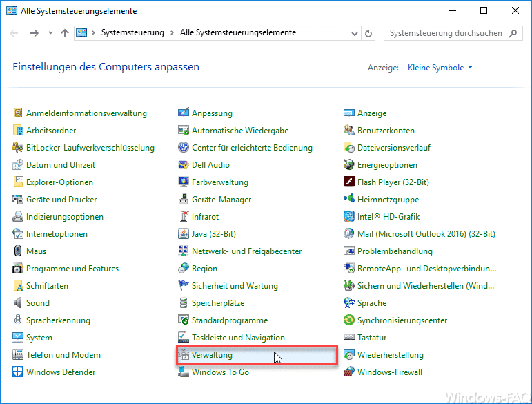Click Alle Systemsteuerungselemente breadcrumb
This screenshot has width=532, height=404.
(x=238, y=32)
